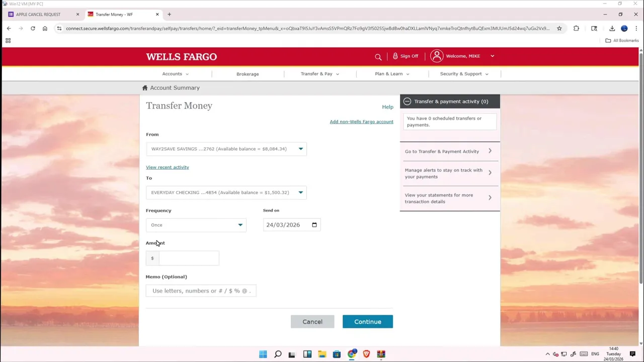The height and width of the screenshot is (362, 644).
Task: Open Microsoft Store from the taskbar
Action: coord(337,354)
